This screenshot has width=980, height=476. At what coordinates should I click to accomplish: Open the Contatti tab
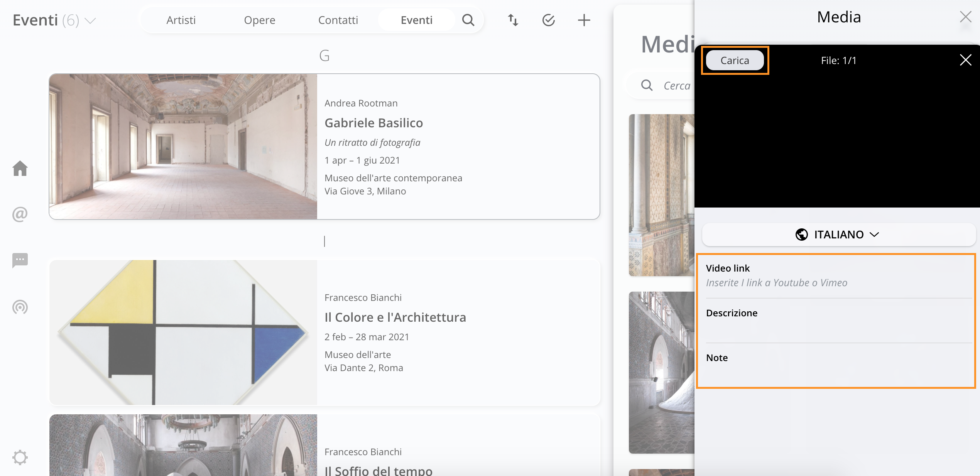coord(338,20)
